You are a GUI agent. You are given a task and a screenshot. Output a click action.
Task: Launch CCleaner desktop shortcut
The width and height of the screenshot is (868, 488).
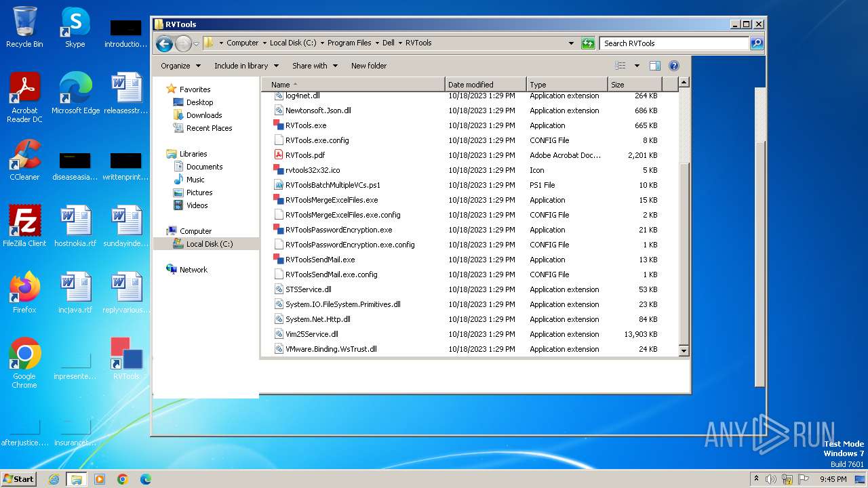24,160
